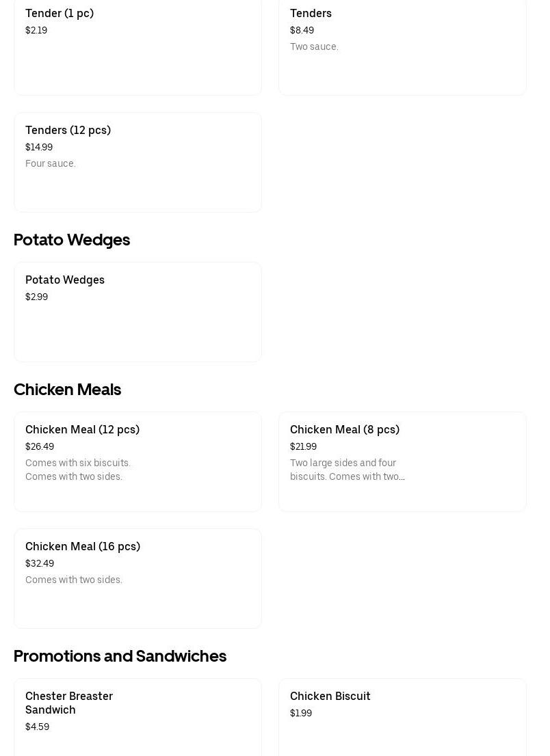Select the Tenders item priced $8.49
The height and width of the screenshot is (756, 550).
coord(402,48)
